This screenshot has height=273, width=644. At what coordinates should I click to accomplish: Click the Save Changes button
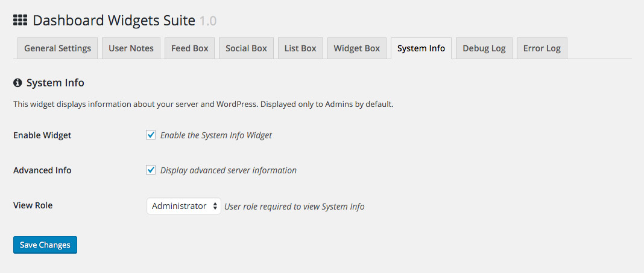pyautogui.click(x=45, y=245)
